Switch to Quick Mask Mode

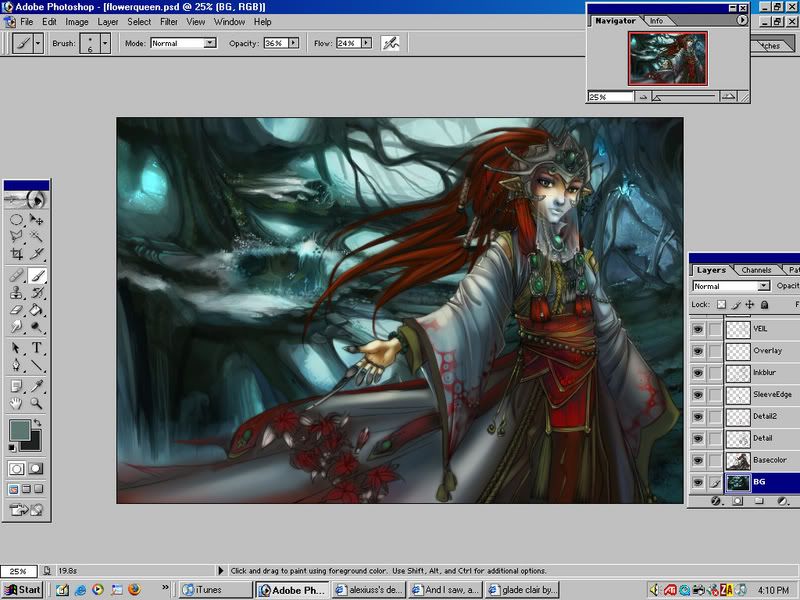[36, 468]
